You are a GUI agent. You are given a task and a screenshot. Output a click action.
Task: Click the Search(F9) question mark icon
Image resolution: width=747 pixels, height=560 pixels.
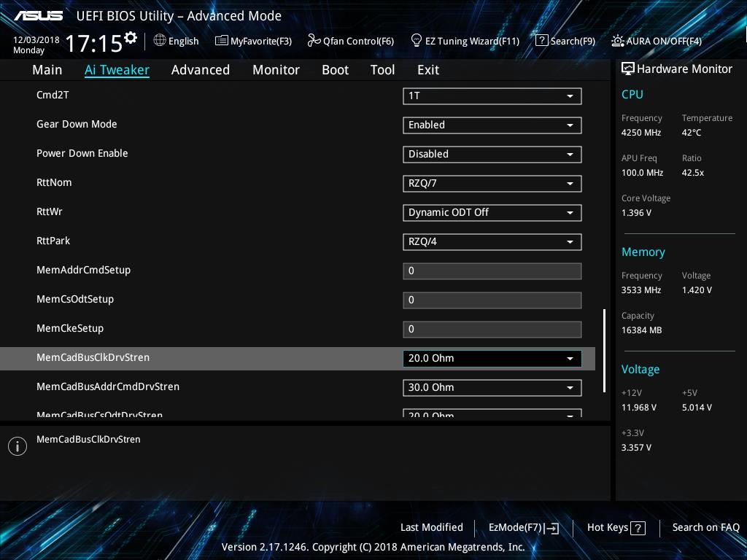click(x=541, y=41)
